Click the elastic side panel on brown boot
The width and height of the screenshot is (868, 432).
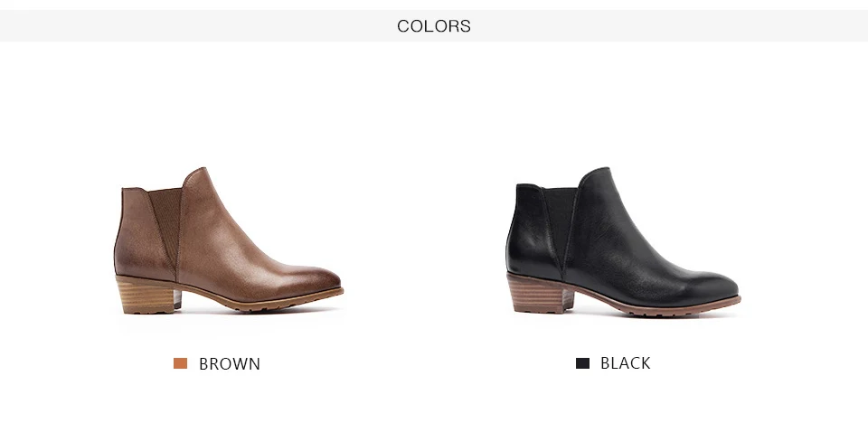pyautogui.click(x=166, y=222)
